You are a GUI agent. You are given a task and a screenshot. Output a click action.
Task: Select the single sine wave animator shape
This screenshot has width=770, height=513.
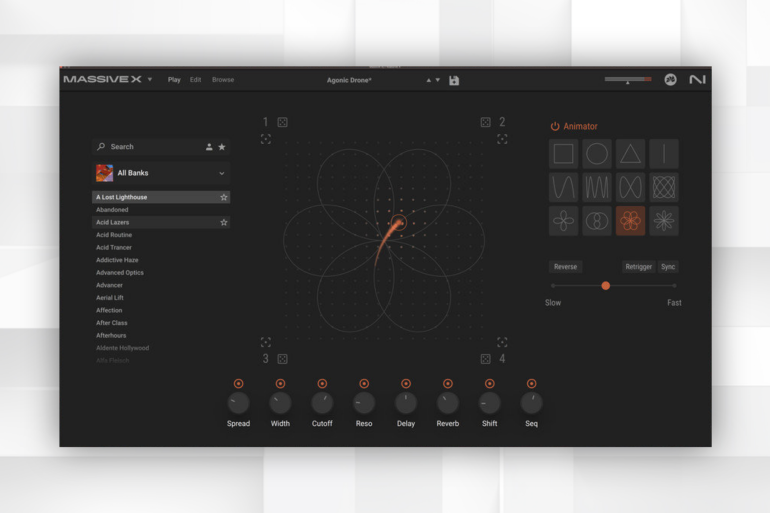[563, 187]
